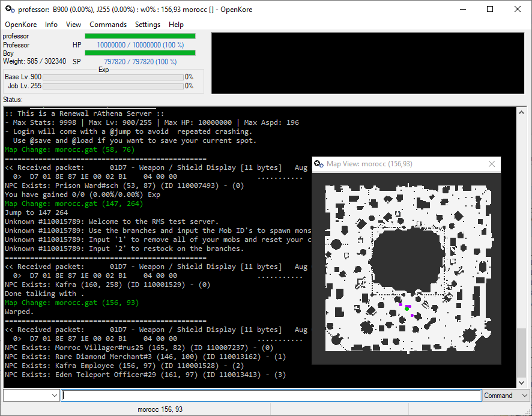The width and height of the screenshot is (532, 416).
Task: Click the 'You have gained 0/0' Exp line
Action: (82, 194)
